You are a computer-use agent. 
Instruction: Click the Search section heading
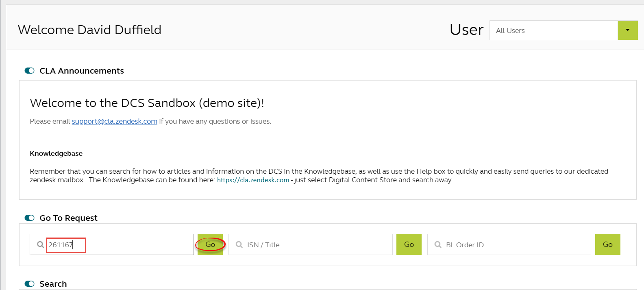(x=53, y=284)
